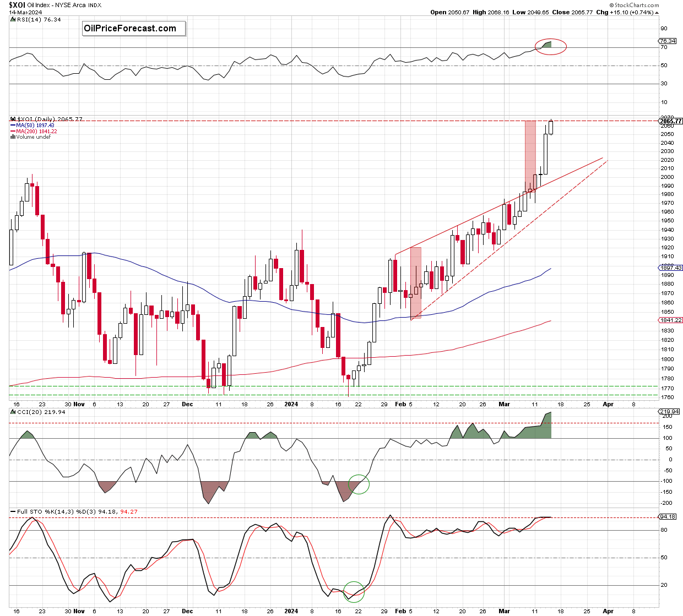Click the 'MA(50) 1897.43' legend label
Screen dimensions: 683x616
[x=35, y=126]
